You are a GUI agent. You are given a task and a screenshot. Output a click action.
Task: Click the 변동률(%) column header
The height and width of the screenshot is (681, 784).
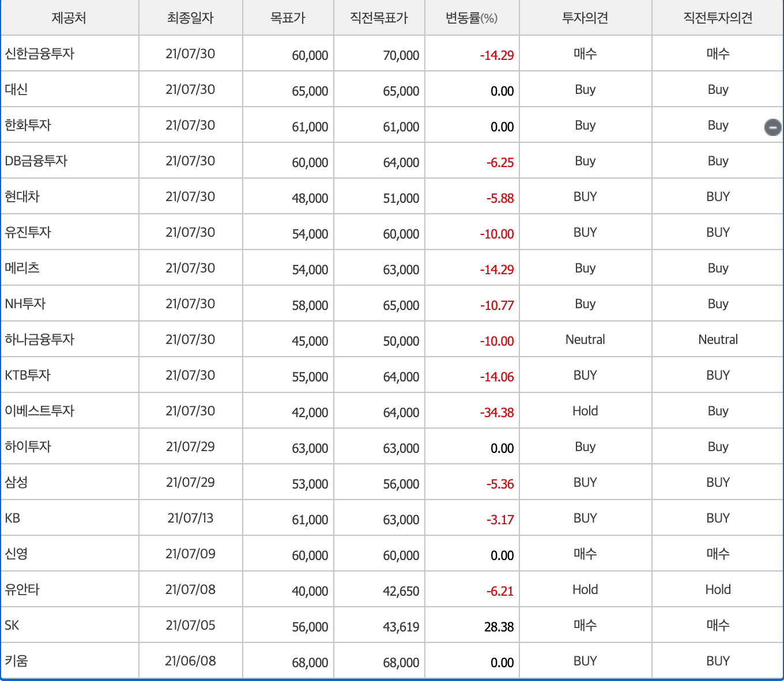point(472,18)
